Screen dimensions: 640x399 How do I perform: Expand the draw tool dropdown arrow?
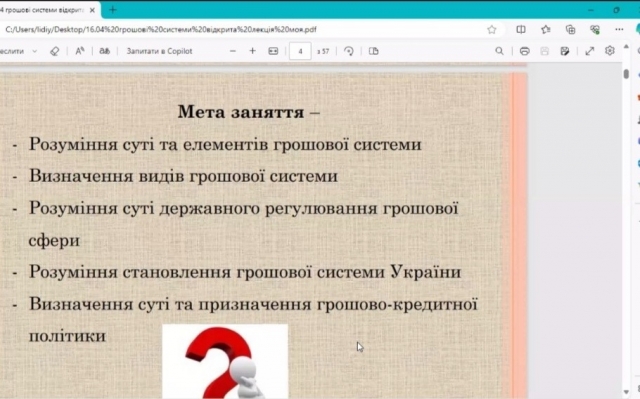(35, 51)
